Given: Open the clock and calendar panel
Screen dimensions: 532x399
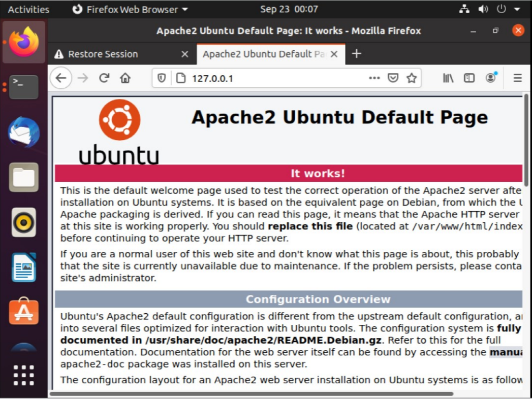Looking at the screenshot, I should click(289, 9).
